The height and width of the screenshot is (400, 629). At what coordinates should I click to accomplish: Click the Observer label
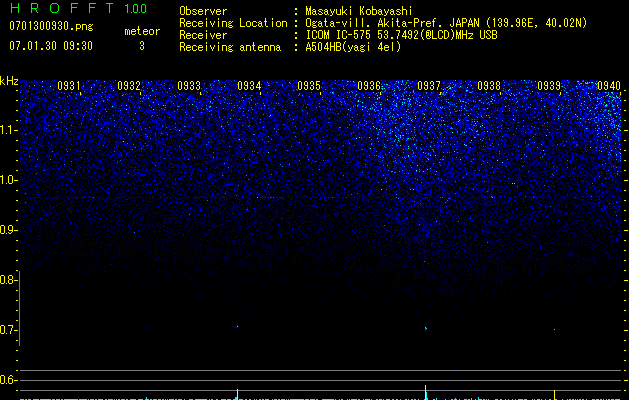pyautogui.click(x=203, y=11)
